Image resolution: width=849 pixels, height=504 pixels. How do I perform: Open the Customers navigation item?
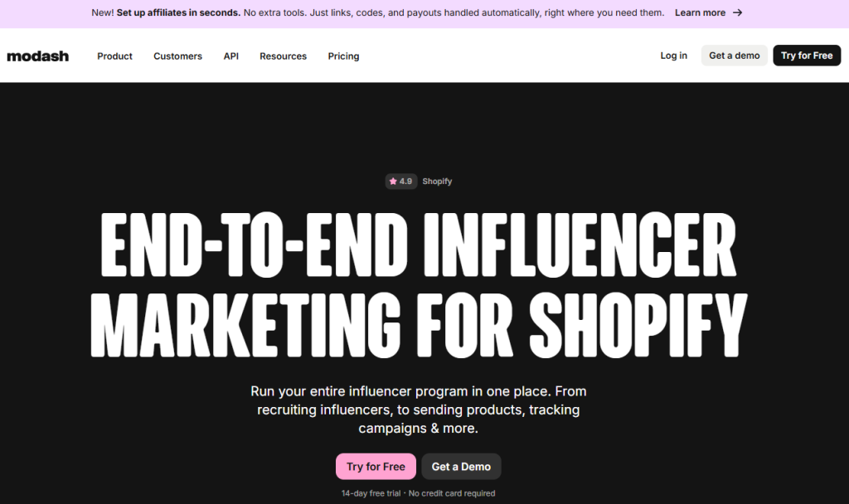pyautogui.click(x=177, y=56)
